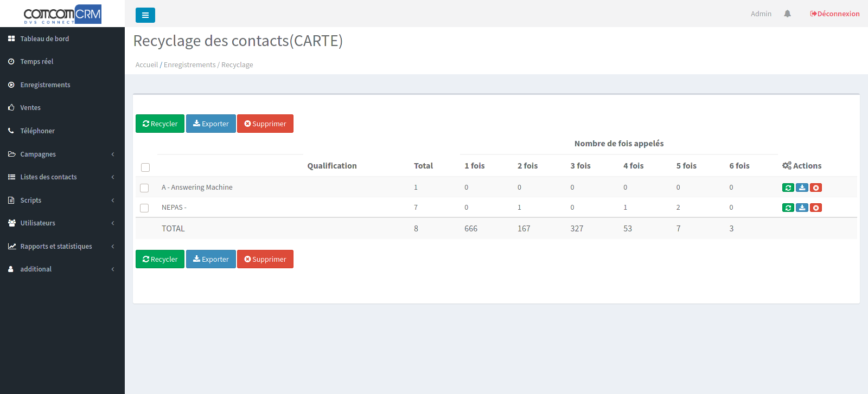This screenshot has height=394, width=868.
Task: Check the A - Answering Machine row checkbox
Action: click(x=144, y=188)
